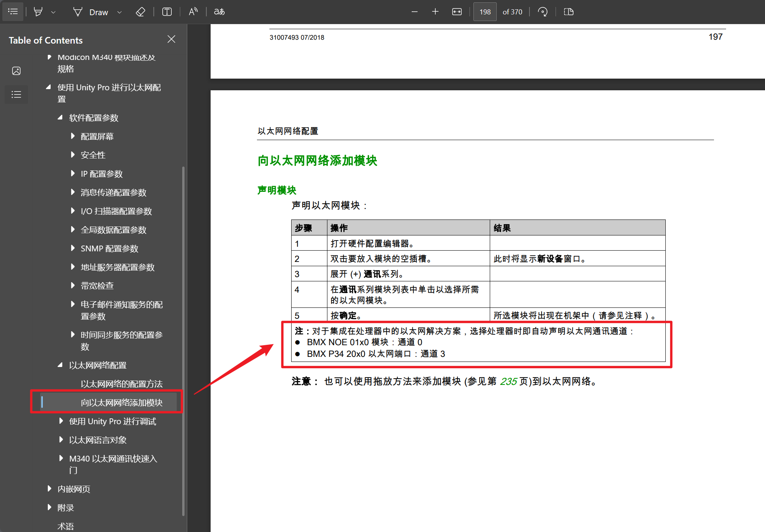Zoom out with the minus button
Image resolution: width=765 pixels, height=532 pixels.
415,12
